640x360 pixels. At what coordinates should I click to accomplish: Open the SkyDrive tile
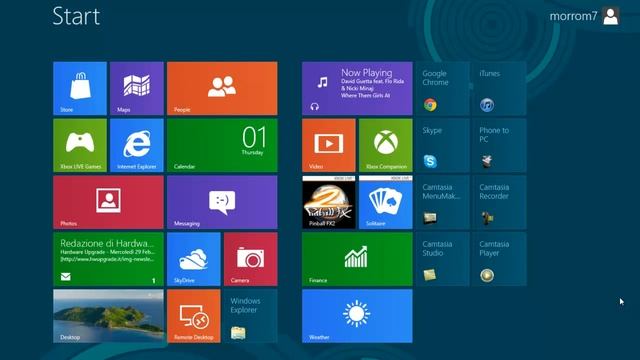point(194,259)
